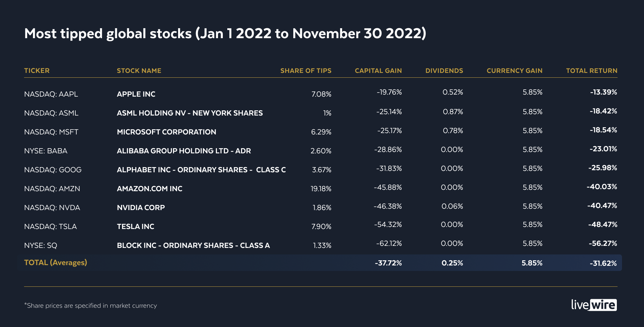644x327 pixels.
Task: Click the share prices footnote text
Action: pyautogui.click(x=90, y=306)
